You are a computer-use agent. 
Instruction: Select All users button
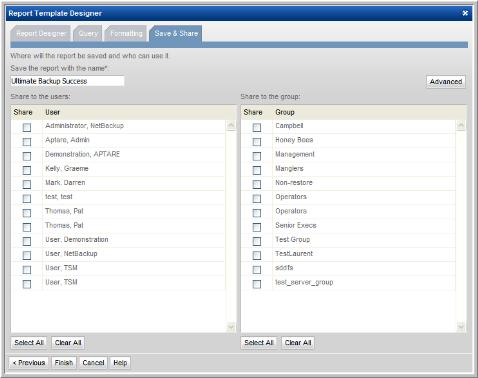pos(29,343)
